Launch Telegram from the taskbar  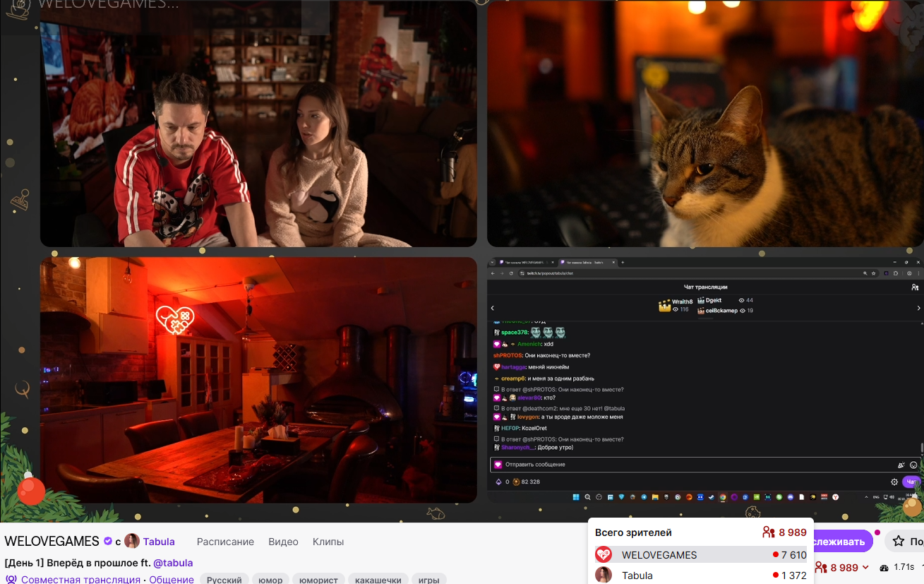[x=644, y=497]
